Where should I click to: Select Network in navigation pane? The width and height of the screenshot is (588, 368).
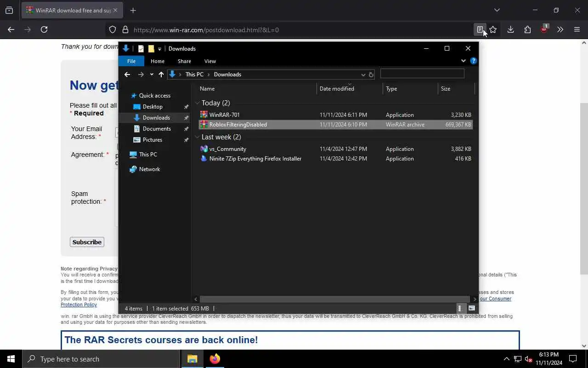click(149, 169)
